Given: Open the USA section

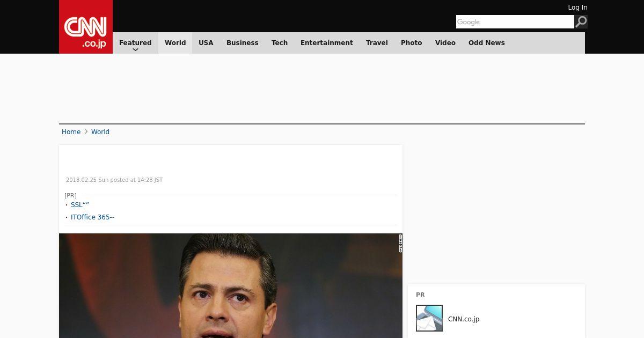Looking at the screenshot, I should [206, 43].
